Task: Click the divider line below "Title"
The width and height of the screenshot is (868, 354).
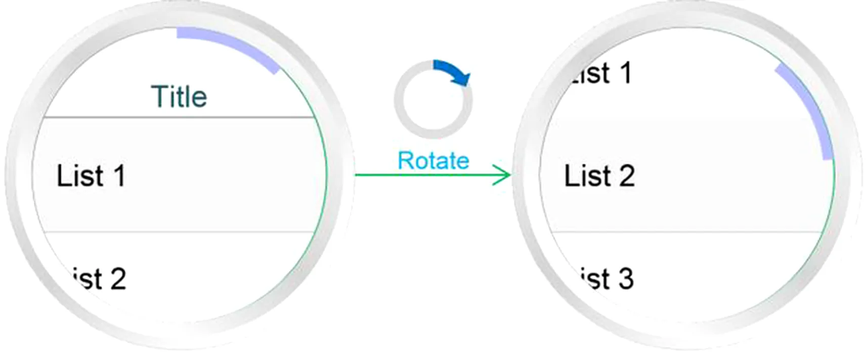Action: point(177,117)
